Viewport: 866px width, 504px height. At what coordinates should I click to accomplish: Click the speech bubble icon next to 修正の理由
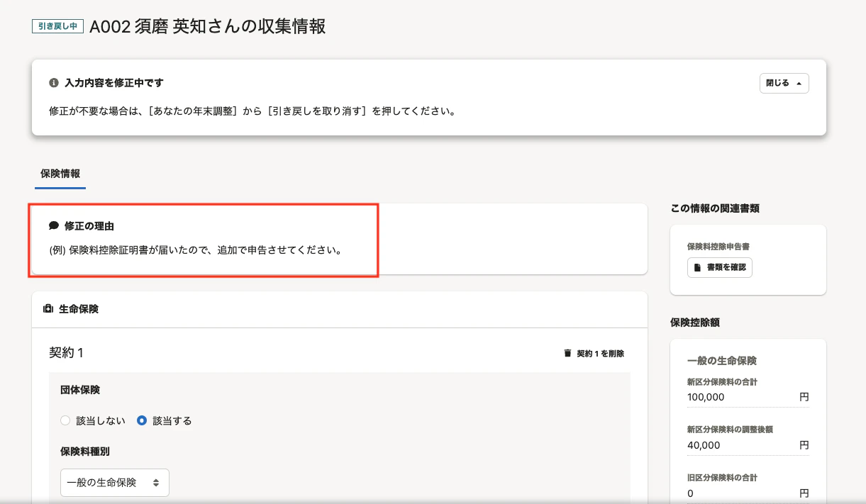coord(53,226)
